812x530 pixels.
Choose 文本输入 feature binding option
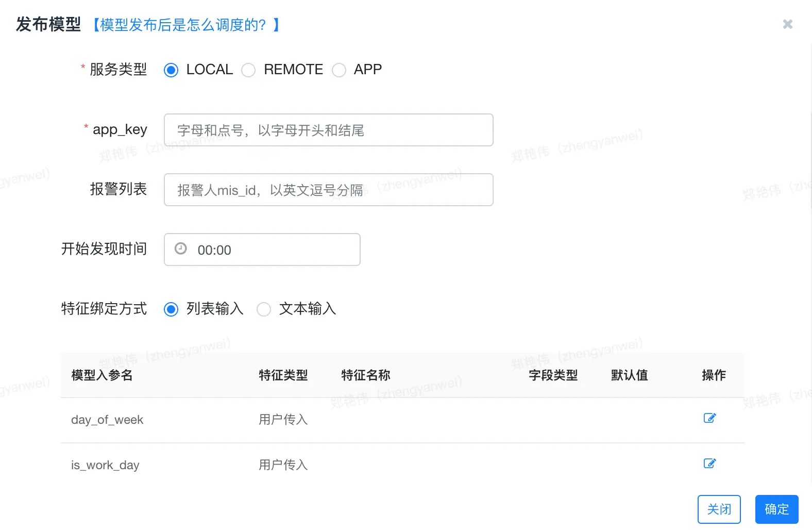pos(264,309)
